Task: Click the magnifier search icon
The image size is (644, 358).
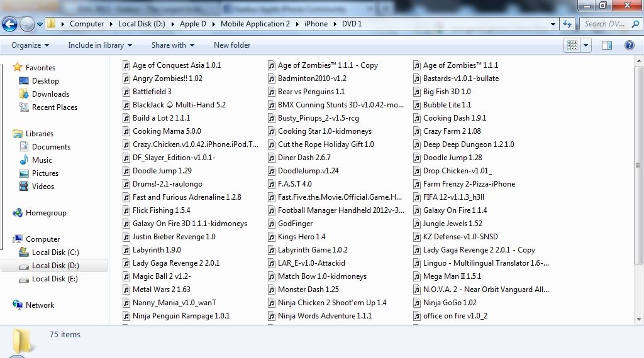Action: pyautogui.click(x=635, y=24)
